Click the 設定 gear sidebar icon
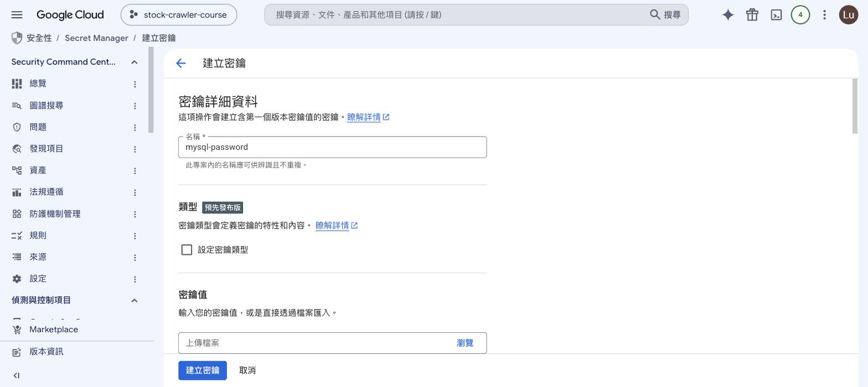 pyautogui.click(x=17, y=279)
